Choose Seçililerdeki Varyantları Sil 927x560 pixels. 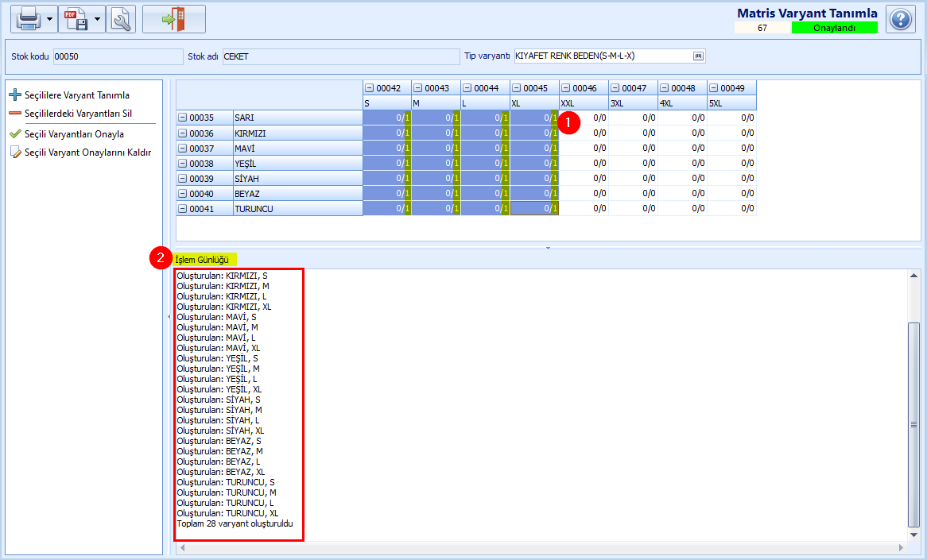78,114
